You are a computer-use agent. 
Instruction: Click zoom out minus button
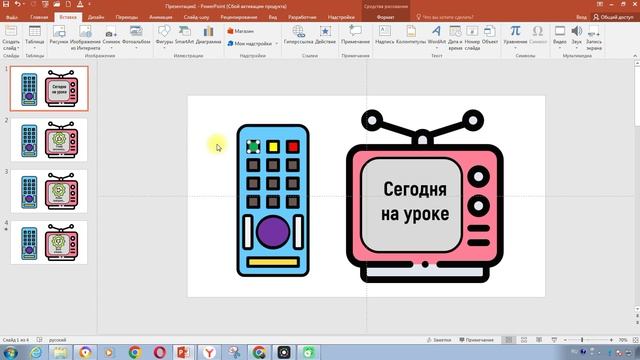click(565, 340)
